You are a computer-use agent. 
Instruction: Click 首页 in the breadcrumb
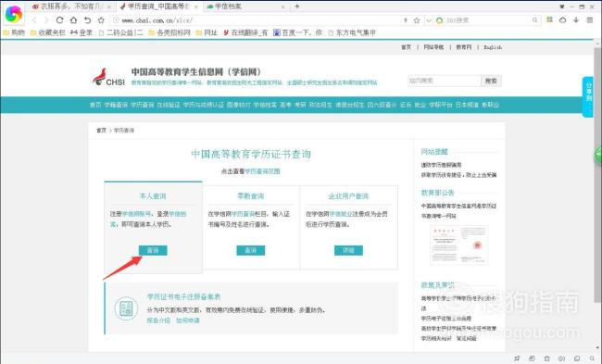101,131
